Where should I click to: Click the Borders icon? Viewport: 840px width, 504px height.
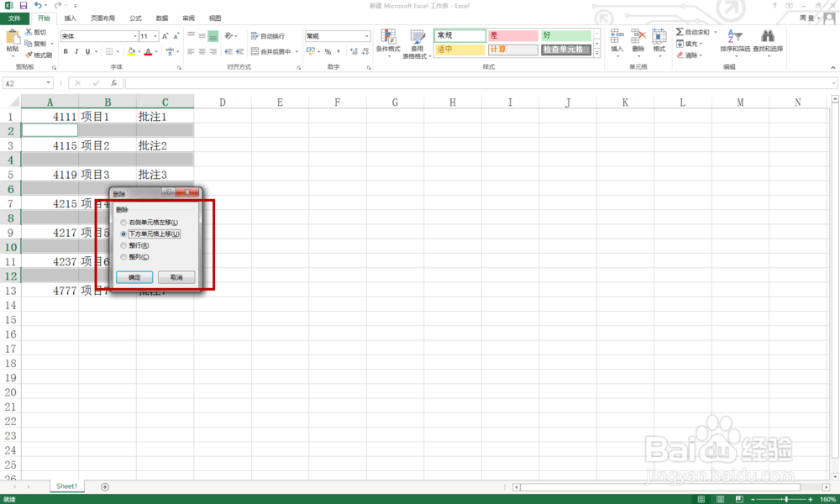pos(109,51)
